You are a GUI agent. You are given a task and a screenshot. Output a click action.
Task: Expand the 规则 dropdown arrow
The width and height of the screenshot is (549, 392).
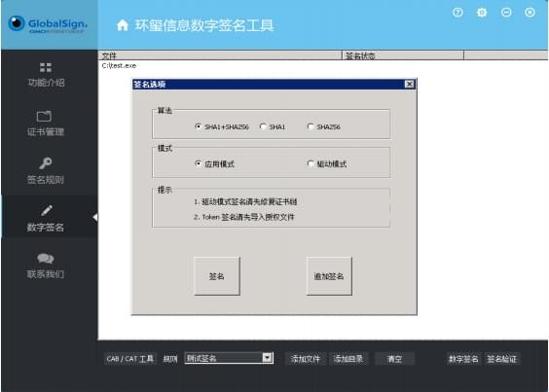point(267,358)
